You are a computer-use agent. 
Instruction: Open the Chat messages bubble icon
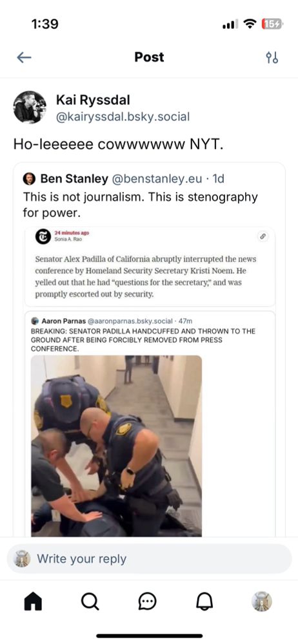[x=147, y=602]
